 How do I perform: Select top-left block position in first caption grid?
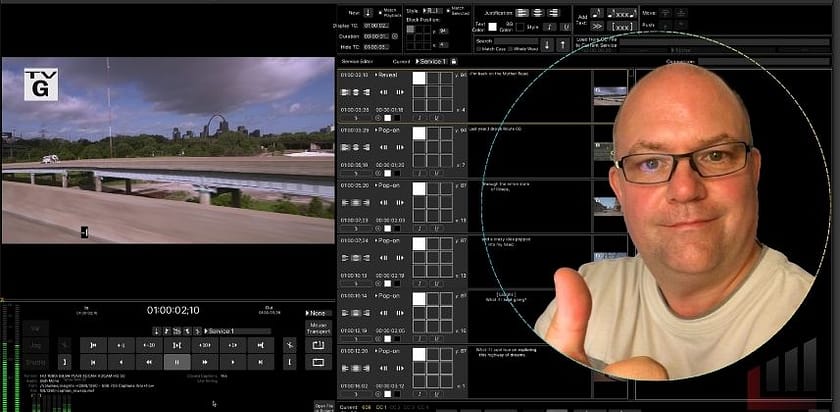coord(419,78)
